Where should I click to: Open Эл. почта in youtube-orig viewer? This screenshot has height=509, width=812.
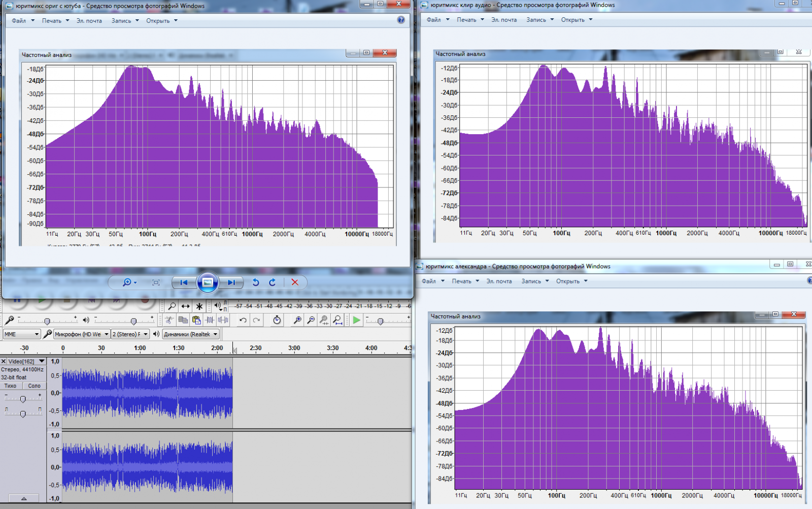coord(89,21)
